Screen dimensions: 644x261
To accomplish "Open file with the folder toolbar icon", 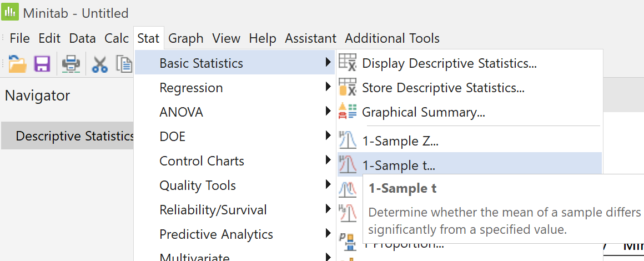I will pos(18,64).
